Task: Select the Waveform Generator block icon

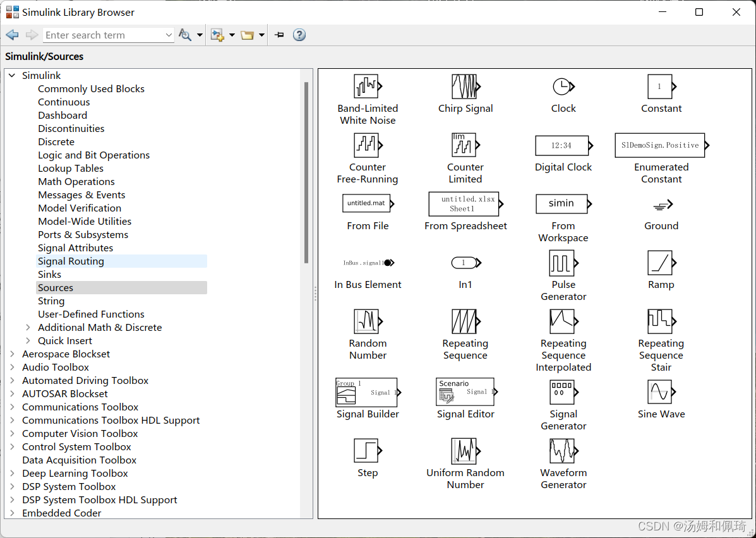Action: [x=563, y=451]
